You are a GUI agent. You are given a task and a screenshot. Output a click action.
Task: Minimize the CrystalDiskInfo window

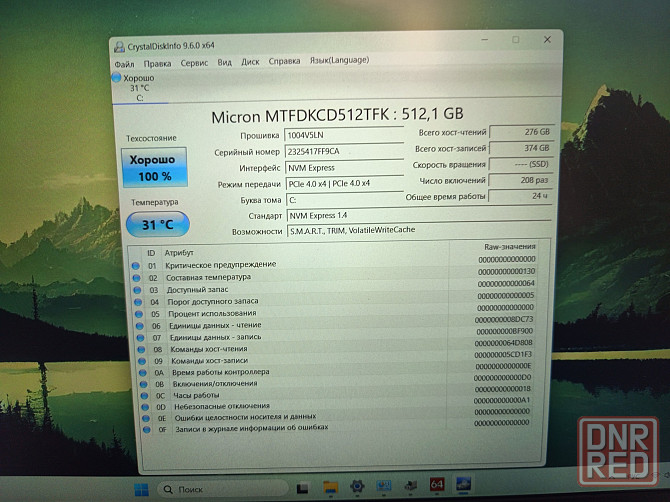tap(485, 40)
